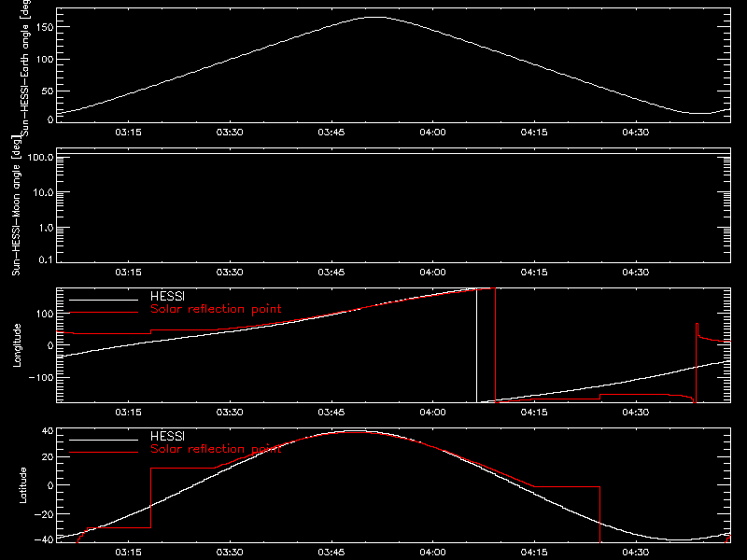The width and height of the screenshot is (747, 560).
Task: Select HESSI legend label in Latitude plot
Action: click(167, 436)
